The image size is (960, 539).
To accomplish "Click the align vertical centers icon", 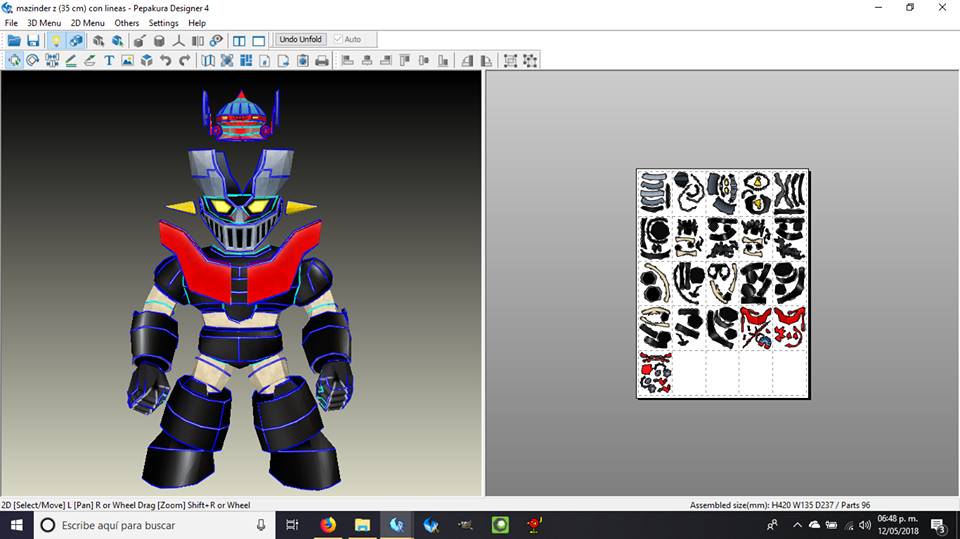I will pos(424,60).
